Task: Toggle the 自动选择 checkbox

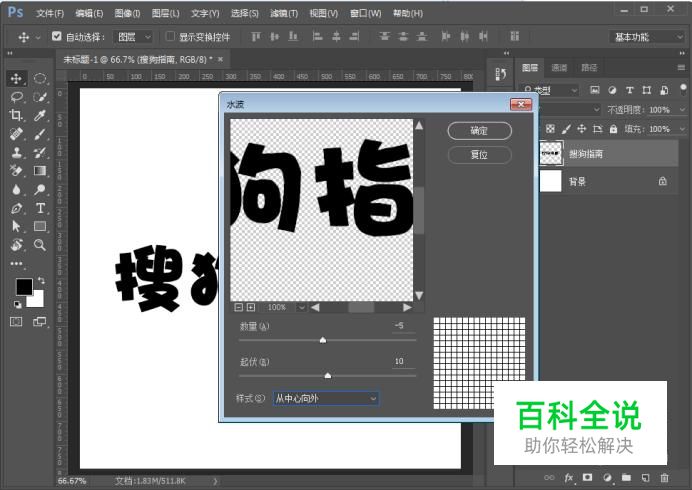Action: click(x=56, y=36)
